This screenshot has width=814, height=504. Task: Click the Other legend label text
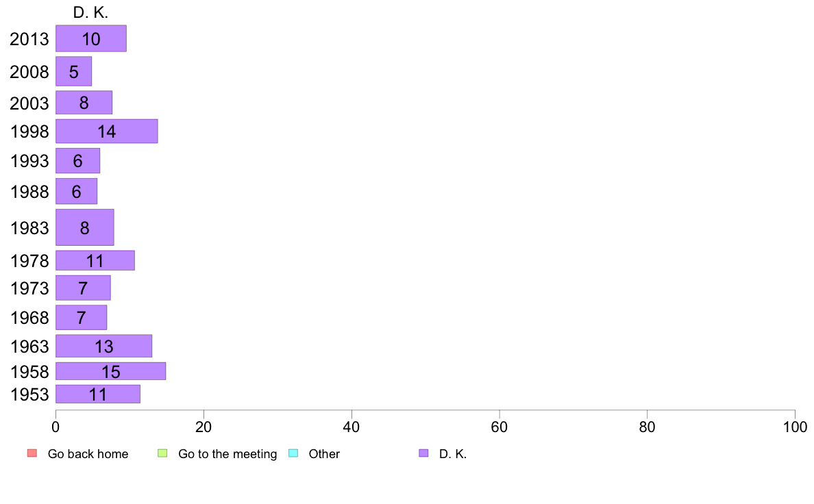click(324, 453)
